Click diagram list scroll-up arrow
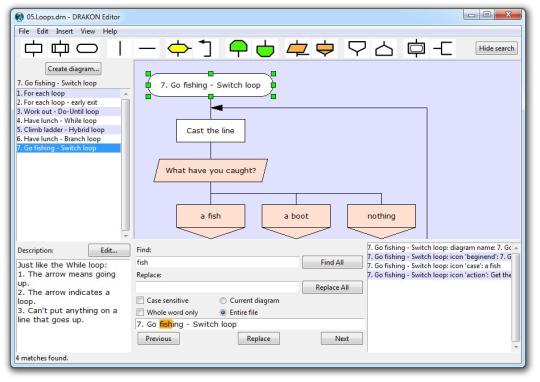This screenshot has width=540, height=382. tap(126, 94)
